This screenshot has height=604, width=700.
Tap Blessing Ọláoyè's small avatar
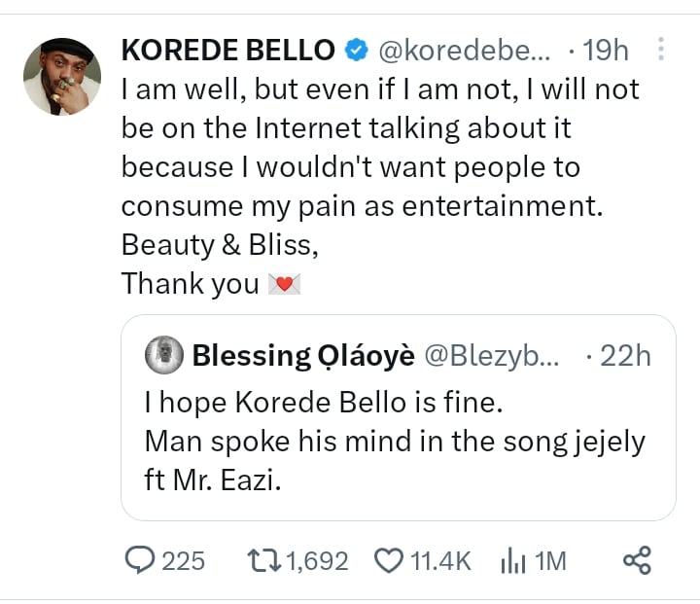click(163, 356)
